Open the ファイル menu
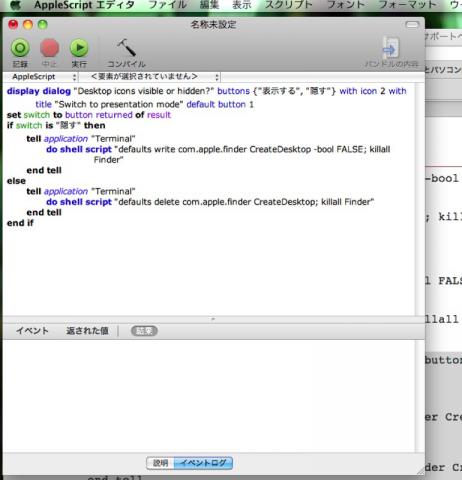462x480 pixels. tap(167, 5)
